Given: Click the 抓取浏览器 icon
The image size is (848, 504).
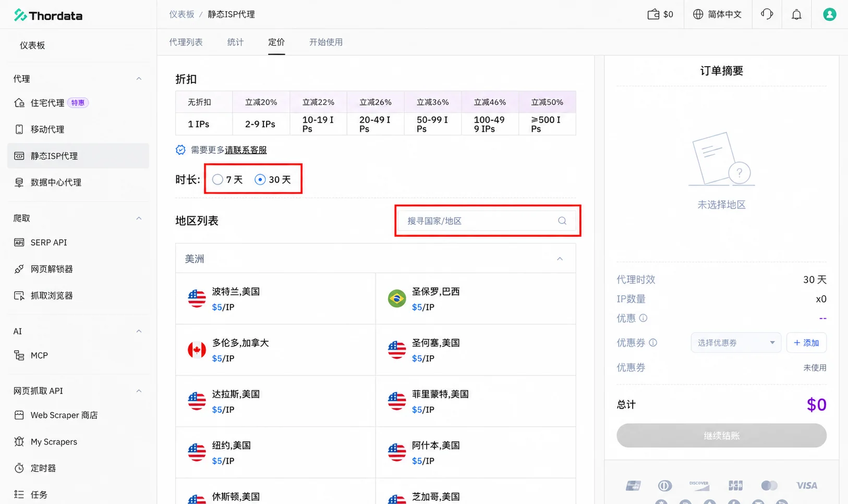Looking at the screenshot, I should 19,296.
